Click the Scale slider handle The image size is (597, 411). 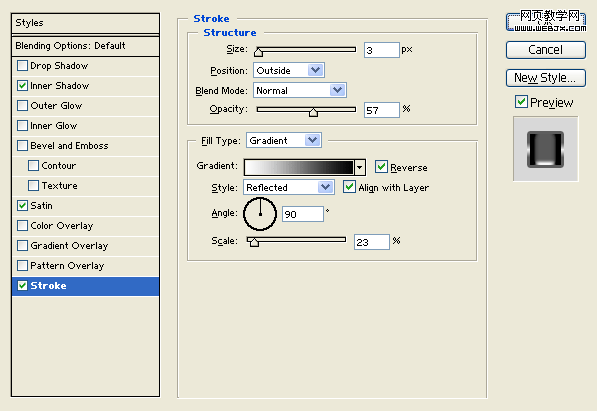click(254, 242)
